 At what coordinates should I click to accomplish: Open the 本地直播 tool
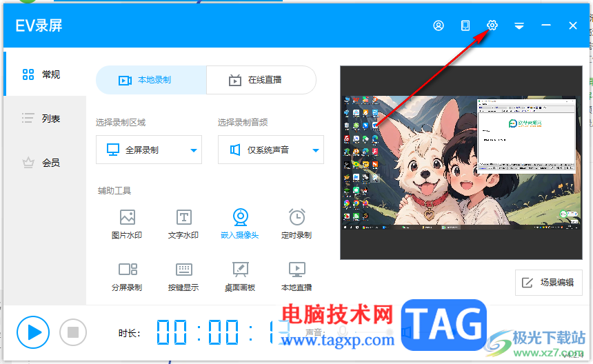tap(296, 276)
